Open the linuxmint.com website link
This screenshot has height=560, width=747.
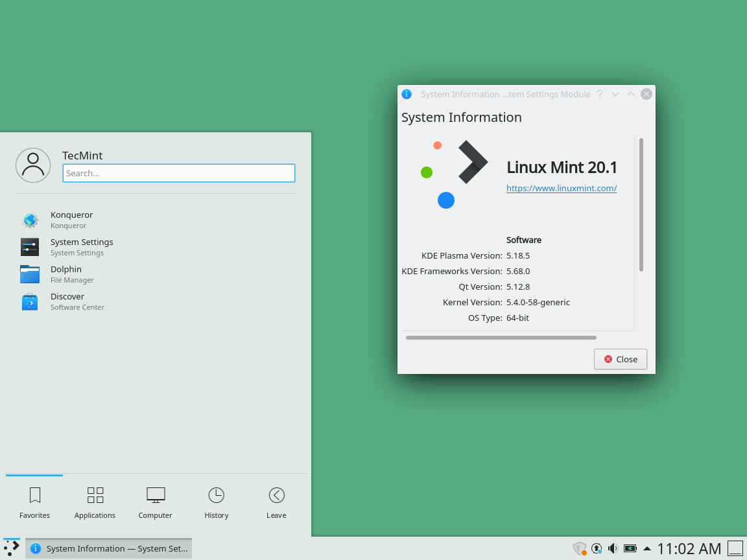point(561,188)
